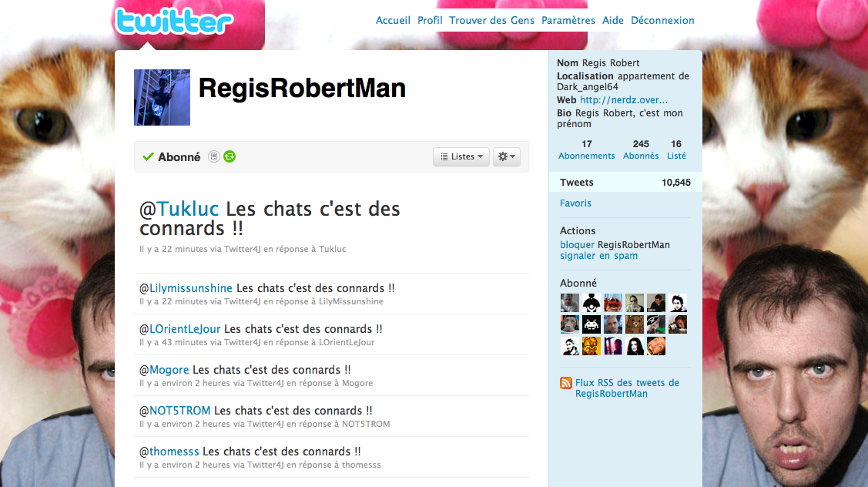
Task: Open the clown nose avatar follower
Action: 570,303
